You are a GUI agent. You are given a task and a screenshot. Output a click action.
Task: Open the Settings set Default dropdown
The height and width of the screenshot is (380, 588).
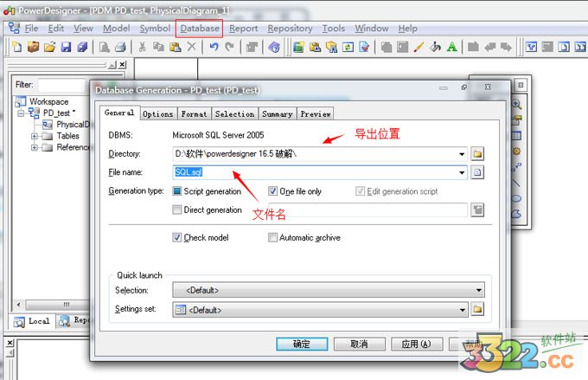(x=320, y=310)
